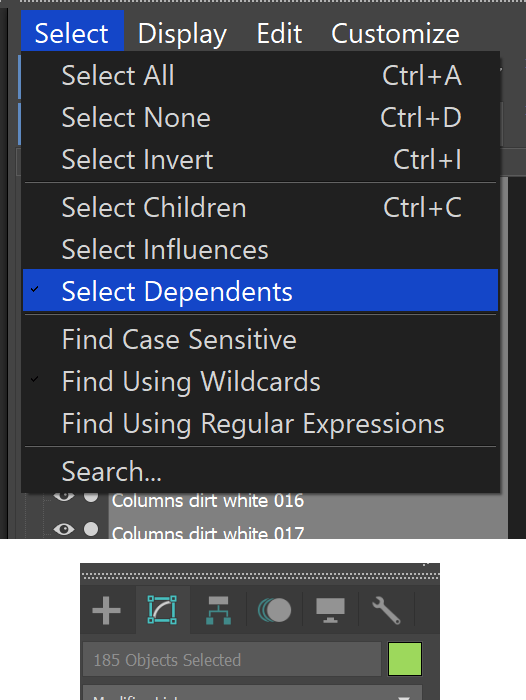Open the Hierarchy panel icon
The width and height of the screenshot is (526, 700).
click(218, 610)
